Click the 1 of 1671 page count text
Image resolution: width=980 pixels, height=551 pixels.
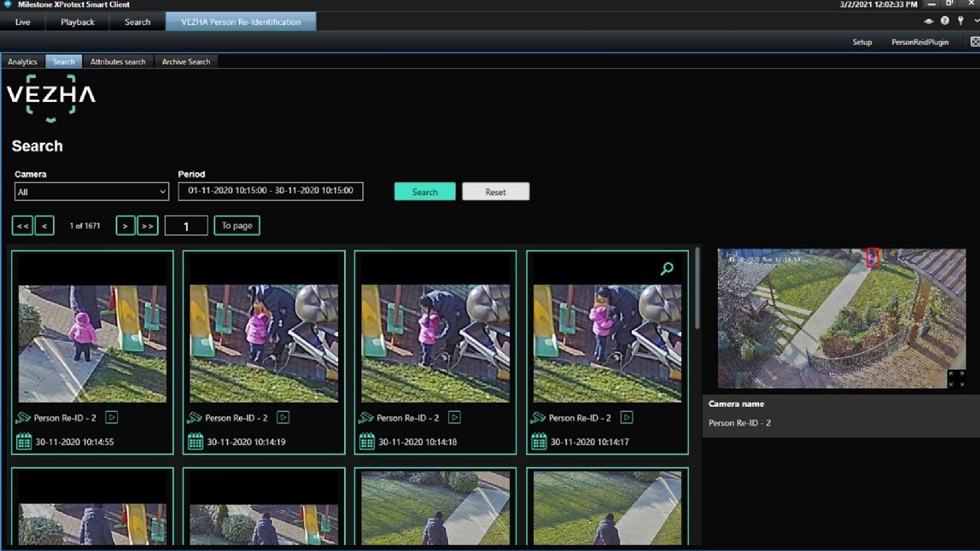pos(85,226)
